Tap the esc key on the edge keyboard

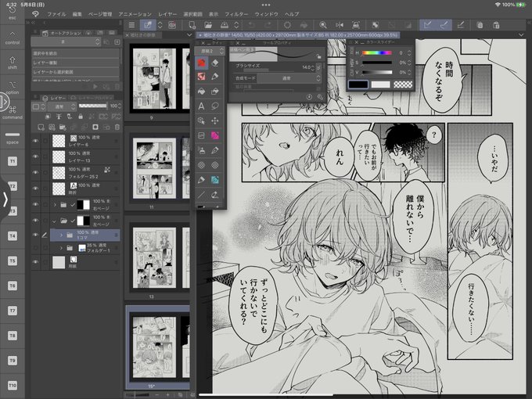coord(13,13)
